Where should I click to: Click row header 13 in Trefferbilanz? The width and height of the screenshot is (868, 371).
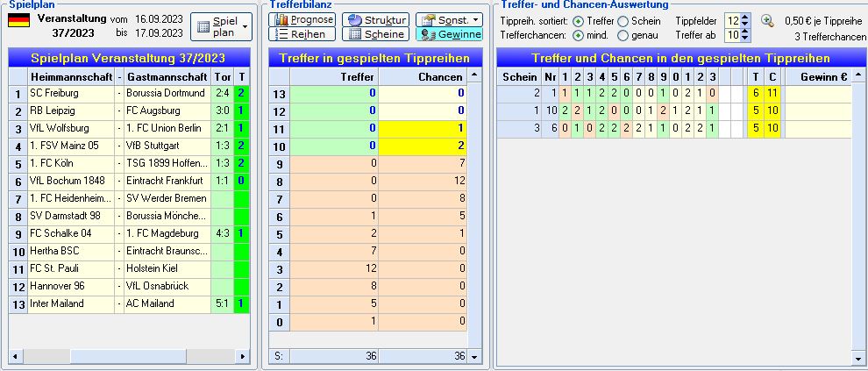point(280,94)
